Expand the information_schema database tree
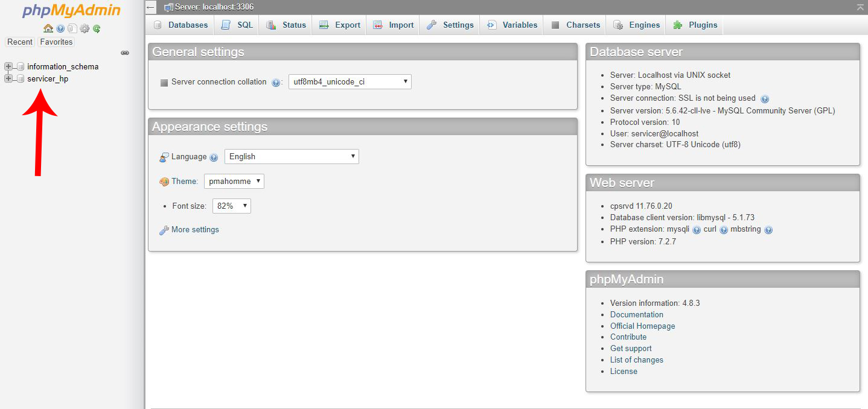 [x=8, y=66]
